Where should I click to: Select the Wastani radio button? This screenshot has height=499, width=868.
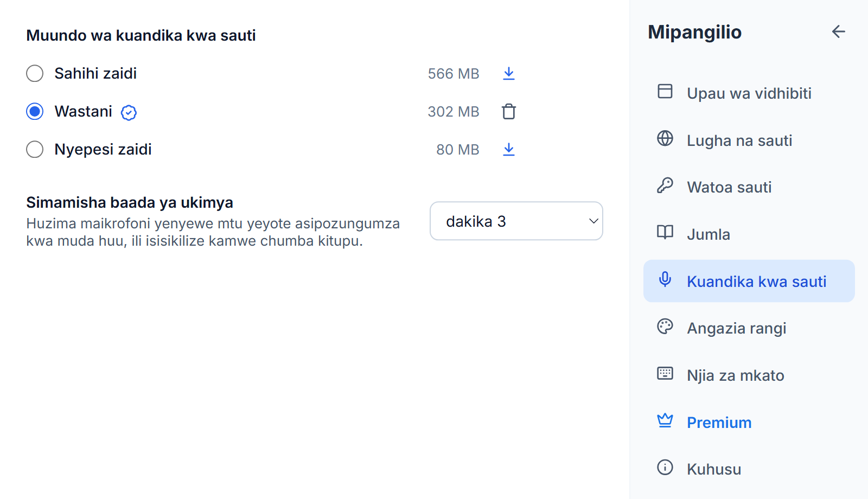pos(35,111)
